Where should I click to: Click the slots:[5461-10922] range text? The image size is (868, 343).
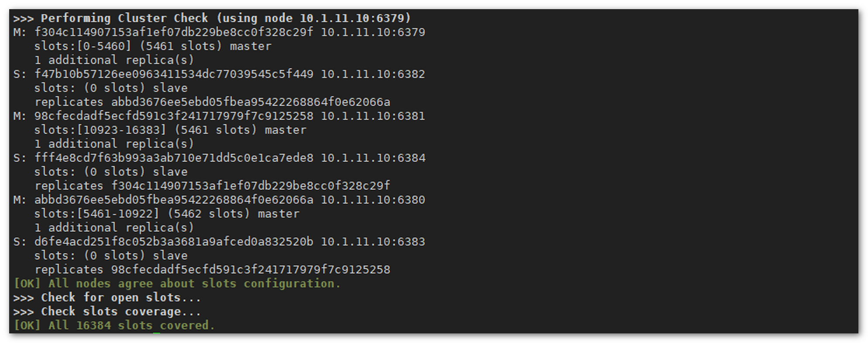coord(96,214)
